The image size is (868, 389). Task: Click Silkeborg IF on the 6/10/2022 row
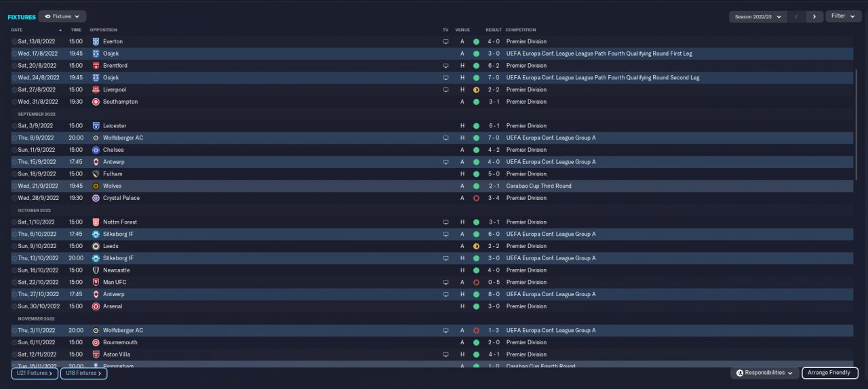118,234
